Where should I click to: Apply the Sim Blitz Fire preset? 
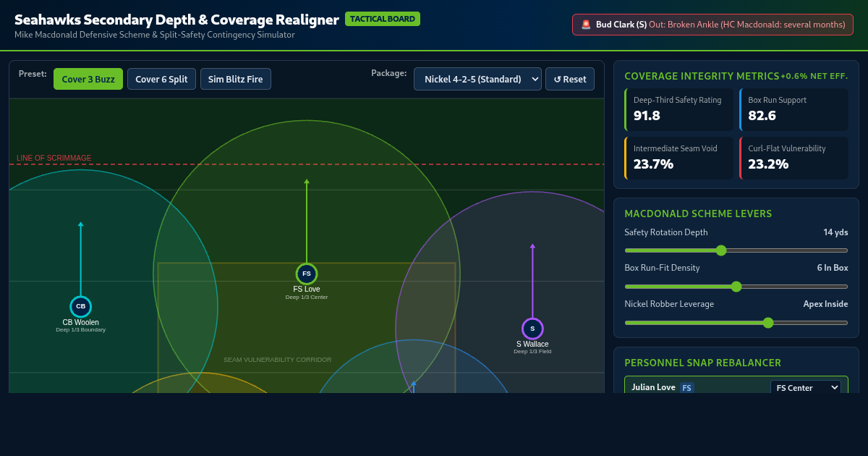click(x=236, y=79)
